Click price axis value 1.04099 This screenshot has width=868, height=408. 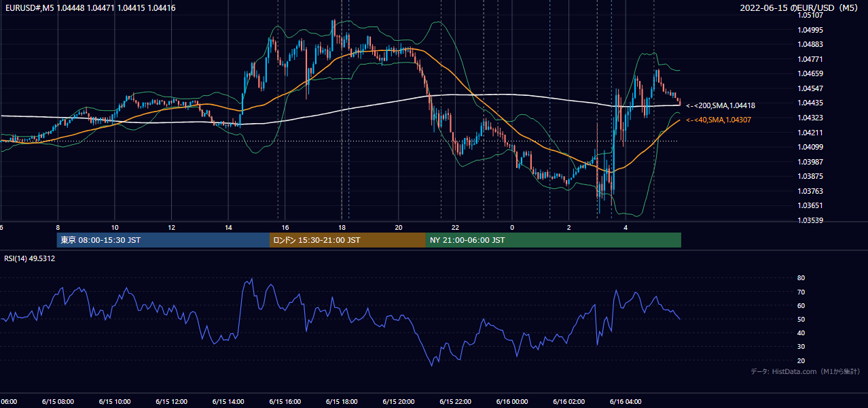[x=811, y=147]
